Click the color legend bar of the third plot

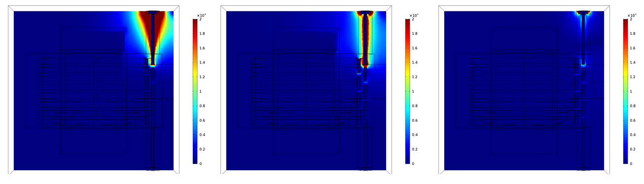[x=626, y=91]
